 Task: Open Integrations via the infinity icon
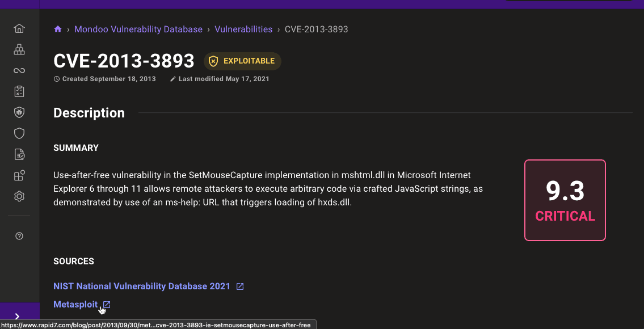[19, 70]
